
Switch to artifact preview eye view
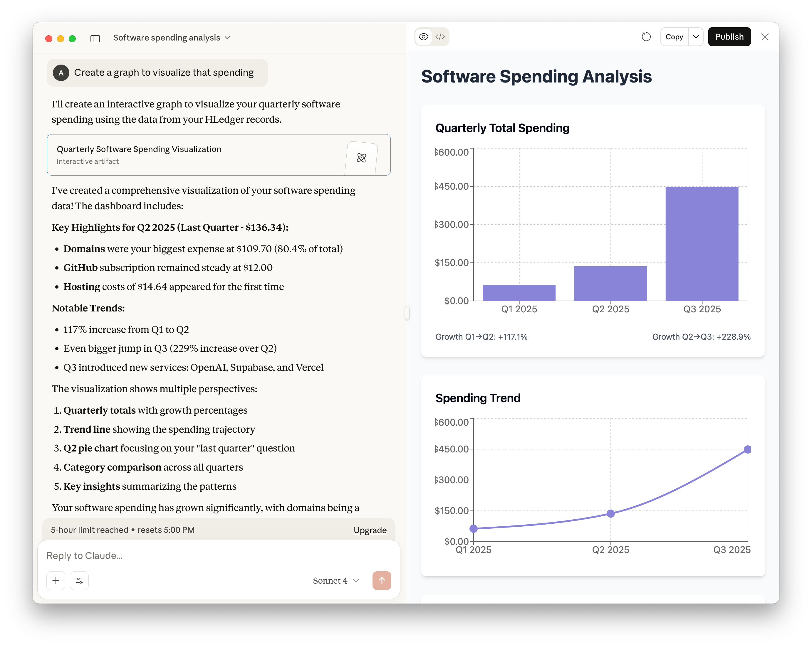(x=424, y=37)
